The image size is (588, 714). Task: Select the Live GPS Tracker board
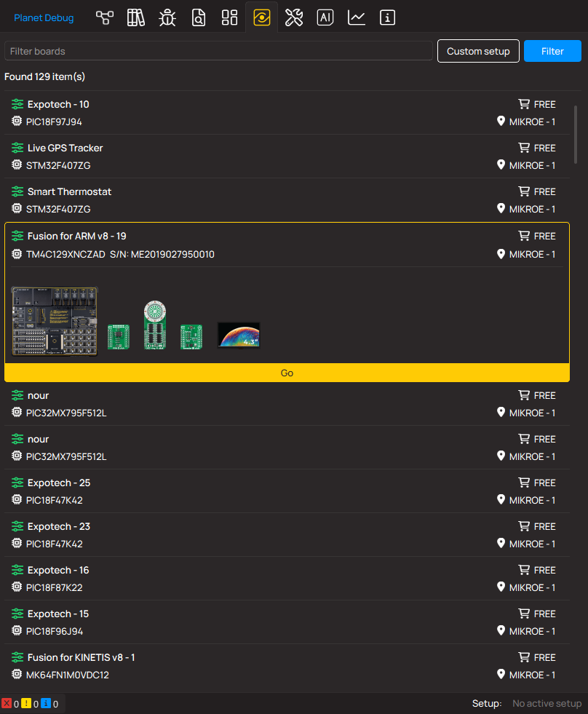pos(287,156)
